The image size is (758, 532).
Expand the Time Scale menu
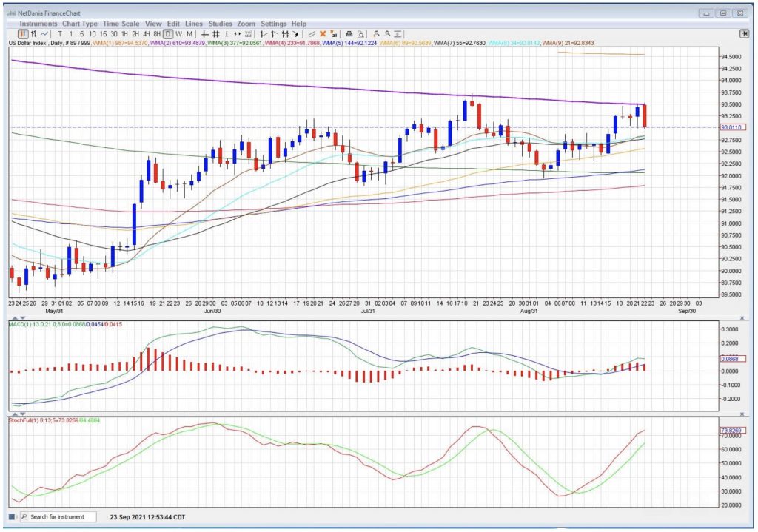121,24
